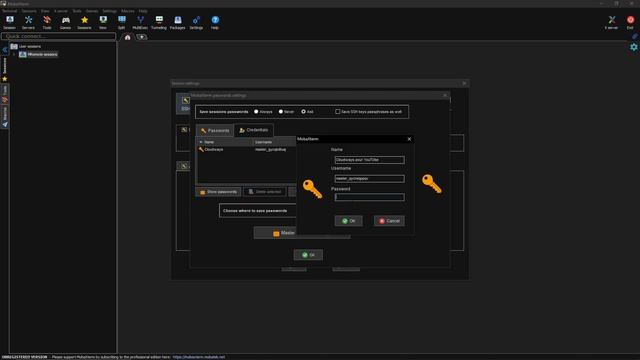The width and height of the screenshot is (640, 360).
Task: Open the MultiExec toolbar icon
Action: pos(140,22)
